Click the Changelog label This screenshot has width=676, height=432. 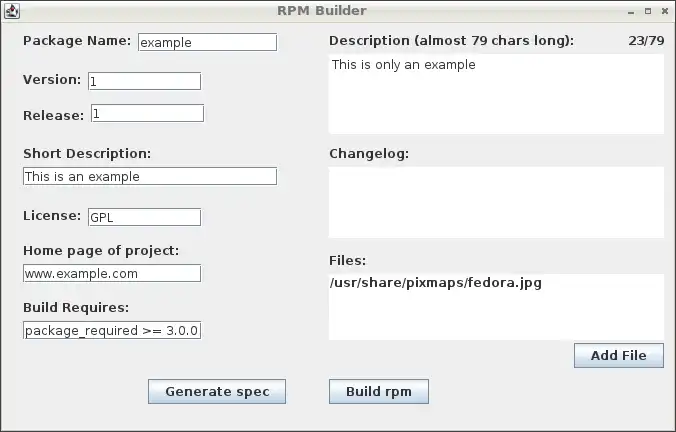coord(369,154)
